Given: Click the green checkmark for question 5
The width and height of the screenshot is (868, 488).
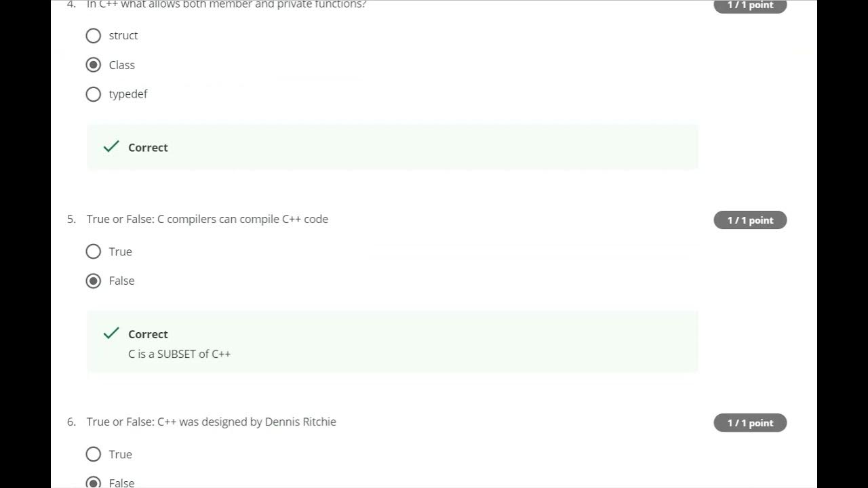Looking at the screenshot, I should 111,333.
